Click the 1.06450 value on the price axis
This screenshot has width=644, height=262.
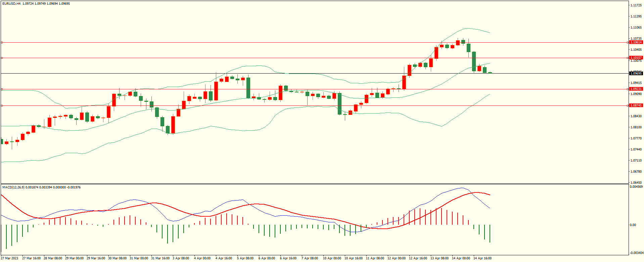(636, 183)
